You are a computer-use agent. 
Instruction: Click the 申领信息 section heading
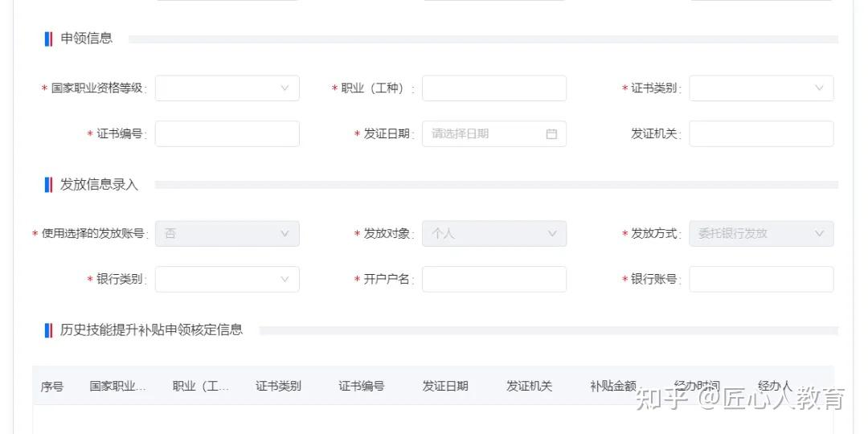coord(86,39)
